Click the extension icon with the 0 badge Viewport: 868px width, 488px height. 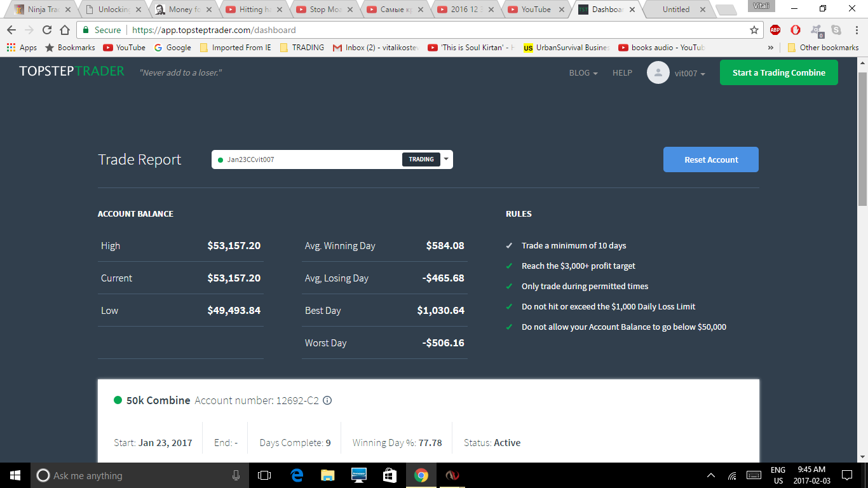click(817, 30)
